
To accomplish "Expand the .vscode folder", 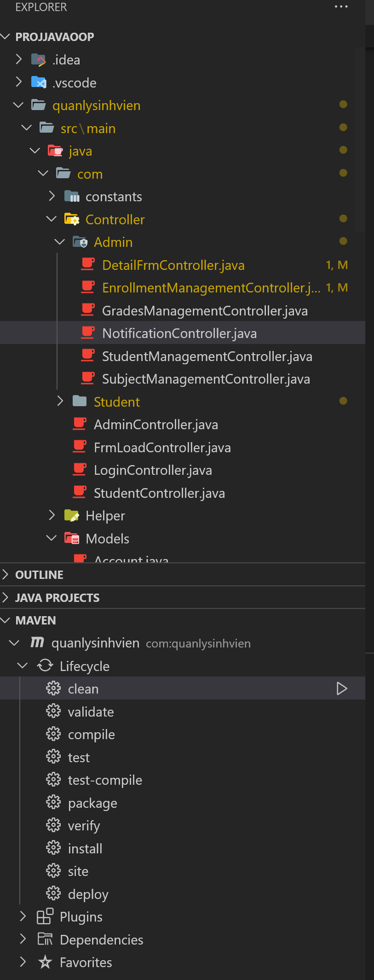I will (19, 82).
